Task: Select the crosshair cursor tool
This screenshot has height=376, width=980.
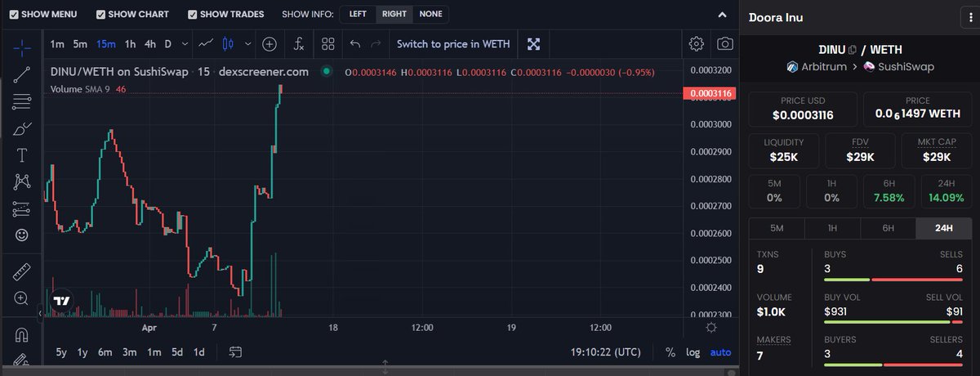Action: click(x=22, y=47)
